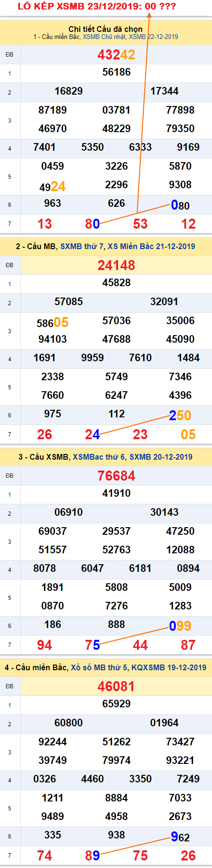Viewport: 212px width, 868px height.
Task: Select third prize number 45090
Action: point(180,339)
